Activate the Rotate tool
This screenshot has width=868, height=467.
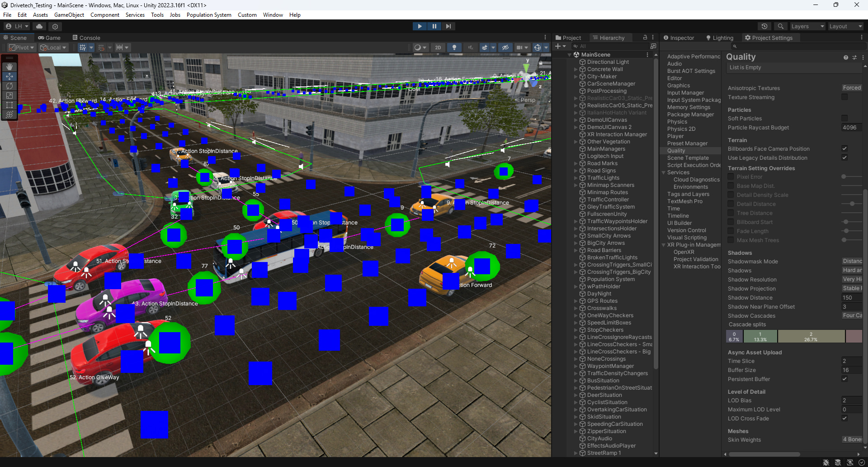(x=9, y=86)
